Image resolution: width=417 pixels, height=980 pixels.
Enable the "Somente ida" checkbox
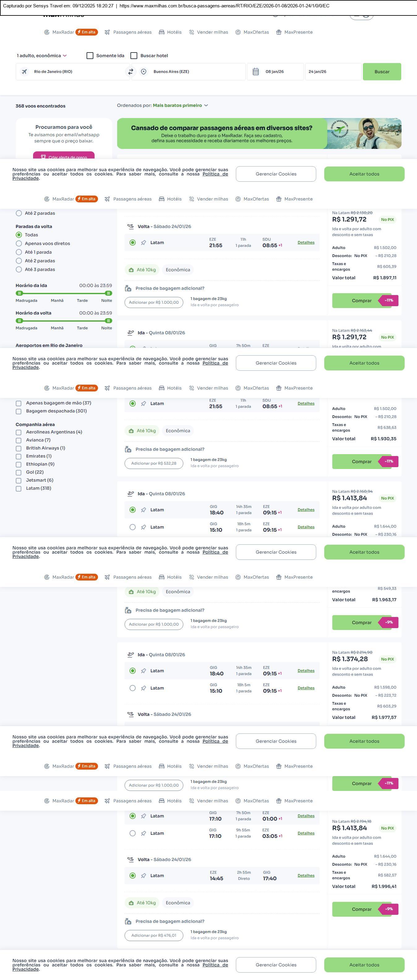(90, 56)
